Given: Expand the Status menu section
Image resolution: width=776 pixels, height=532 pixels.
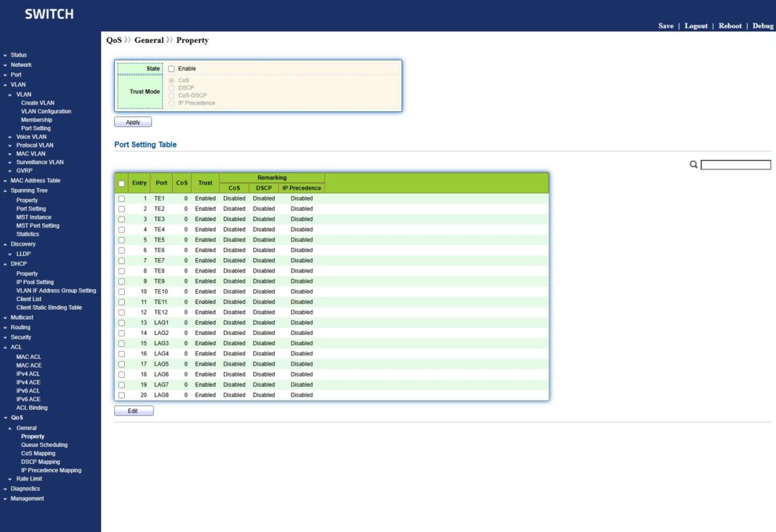Looking at the screenshot, I should pyautogui.click(x=18, y=55).
